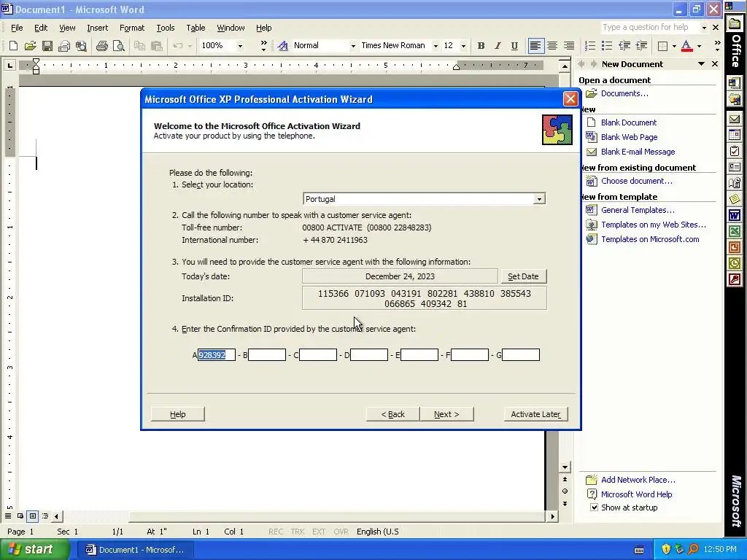
Task: Launch Microsoft Access from the Office Shortcut Bar
Action: [x=734, y=279]
